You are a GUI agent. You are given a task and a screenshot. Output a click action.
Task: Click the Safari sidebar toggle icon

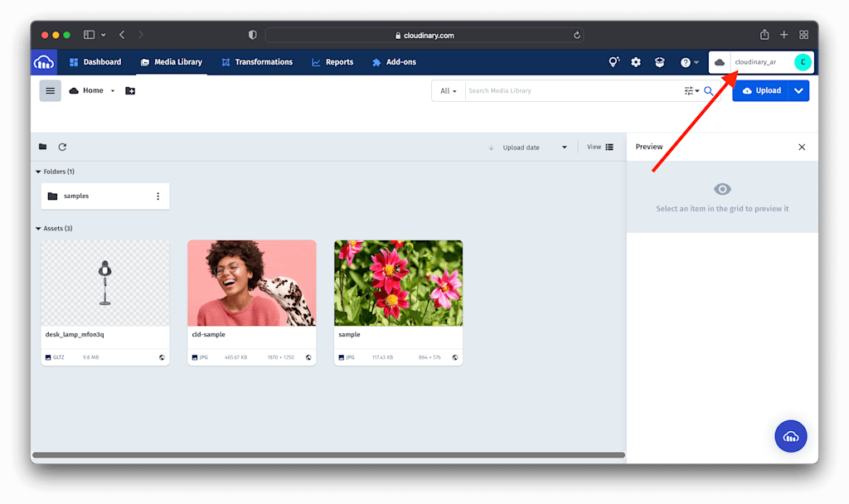click(x=90, y=35)
